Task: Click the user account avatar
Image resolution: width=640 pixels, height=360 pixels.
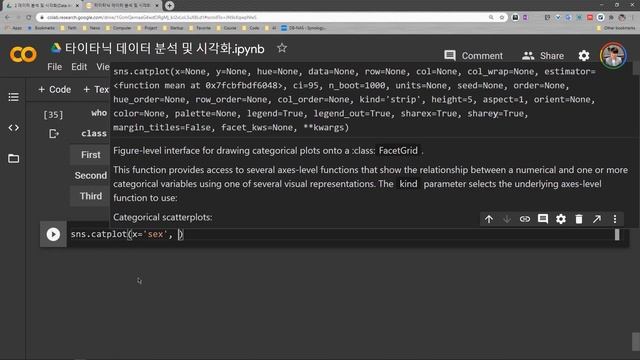Action: tap(613, 56)
